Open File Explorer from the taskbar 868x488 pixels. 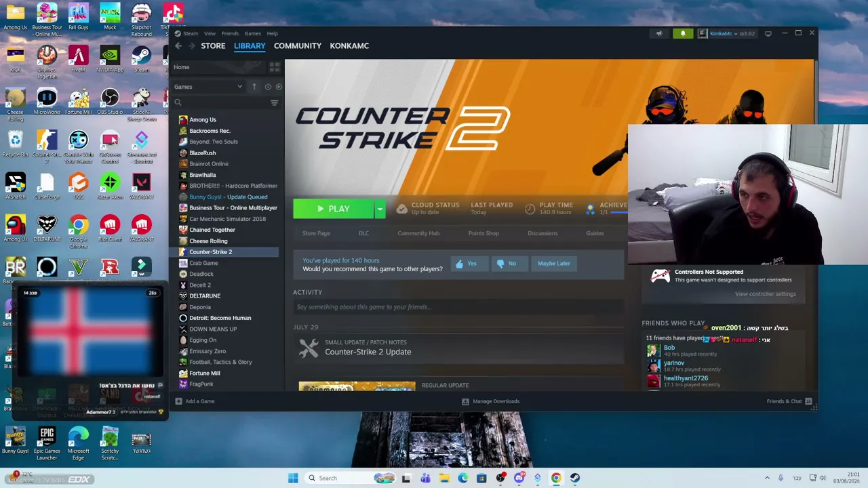point(444,478)
